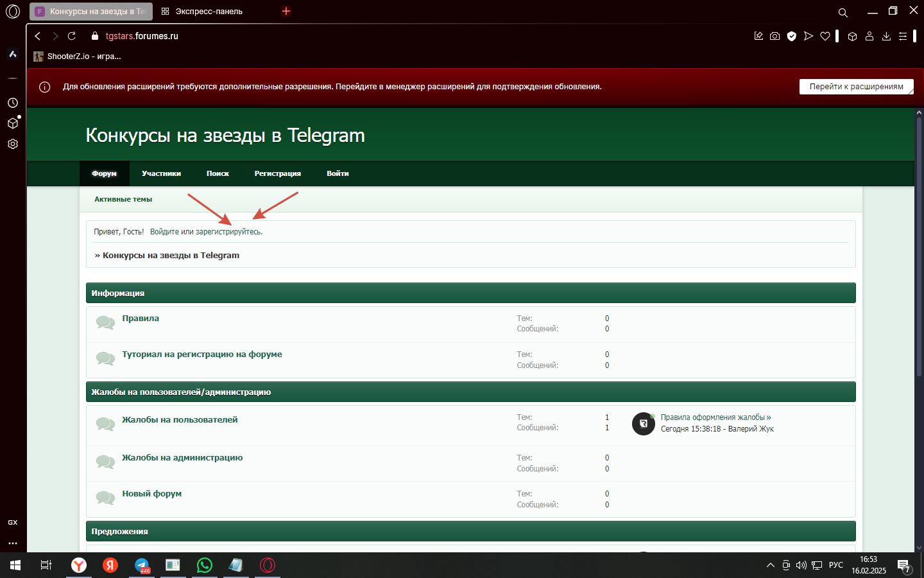Open the Новый форум link
The height and width of the screenshot is (578, 924).
click(x=152, y=494)
